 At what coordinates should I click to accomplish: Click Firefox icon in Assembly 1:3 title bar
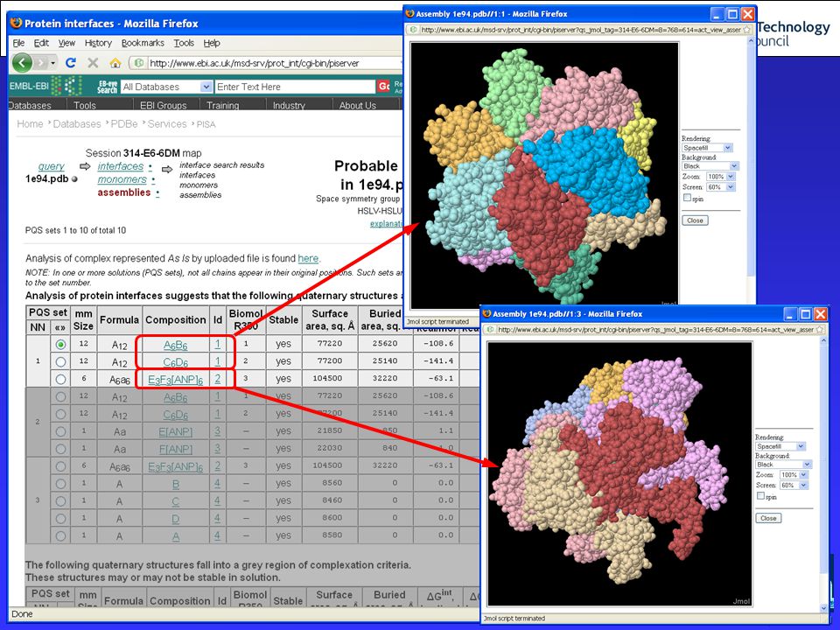pos(487,313)
